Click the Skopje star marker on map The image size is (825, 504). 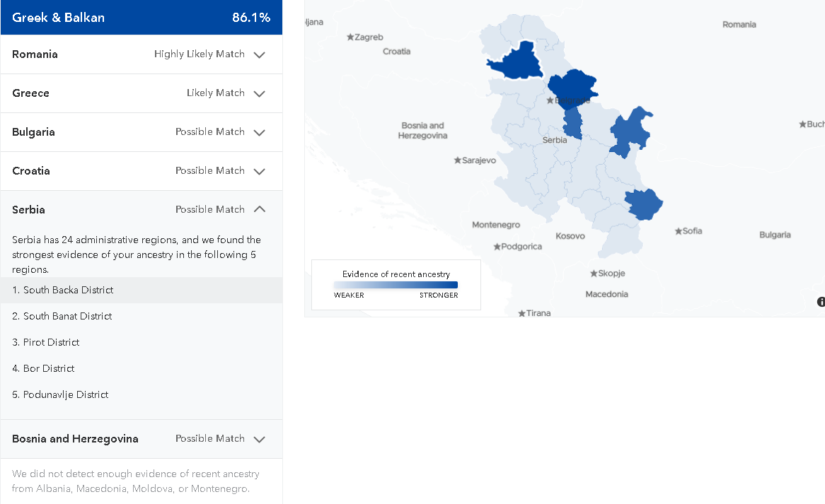594,274
